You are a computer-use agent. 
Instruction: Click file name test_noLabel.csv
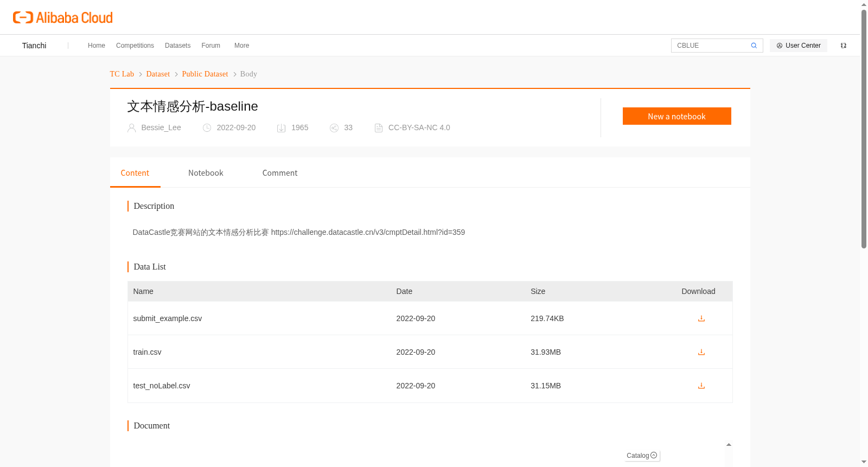162,386
